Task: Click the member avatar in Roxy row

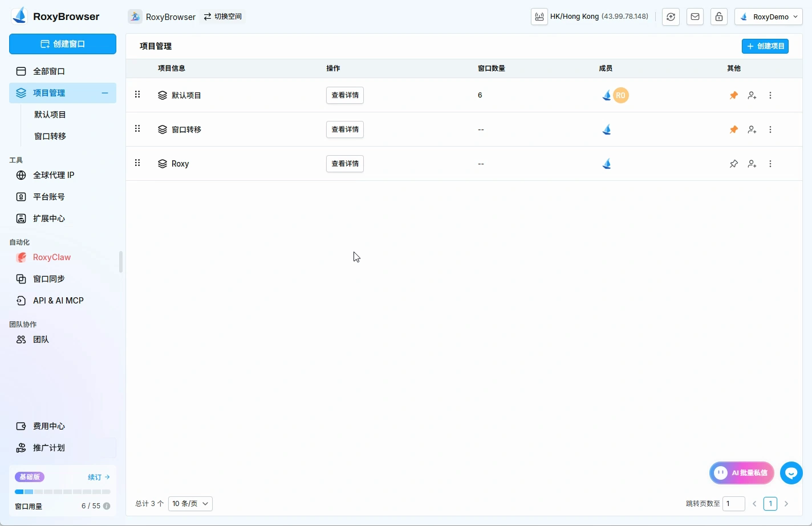Action: (x=607, y=164)
